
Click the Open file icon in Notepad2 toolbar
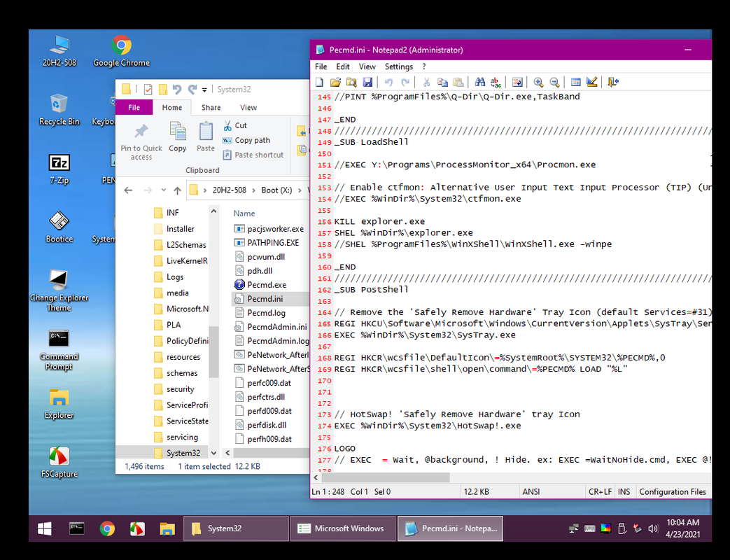[x=335, y=83]
